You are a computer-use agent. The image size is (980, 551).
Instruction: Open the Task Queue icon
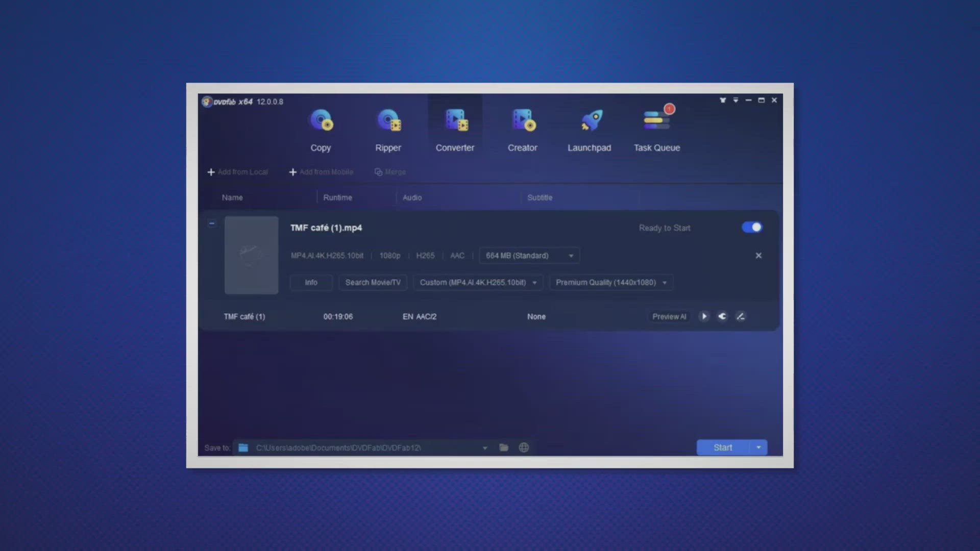[657, 121]
